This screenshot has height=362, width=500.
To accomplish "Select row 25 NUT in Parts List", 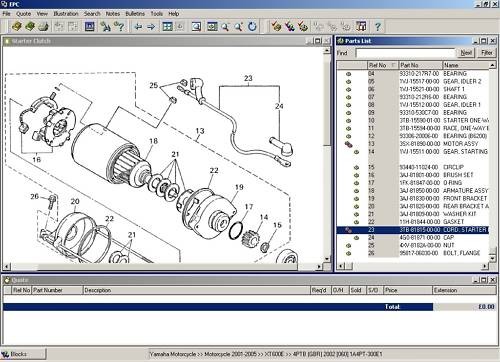I will point(413,245).
